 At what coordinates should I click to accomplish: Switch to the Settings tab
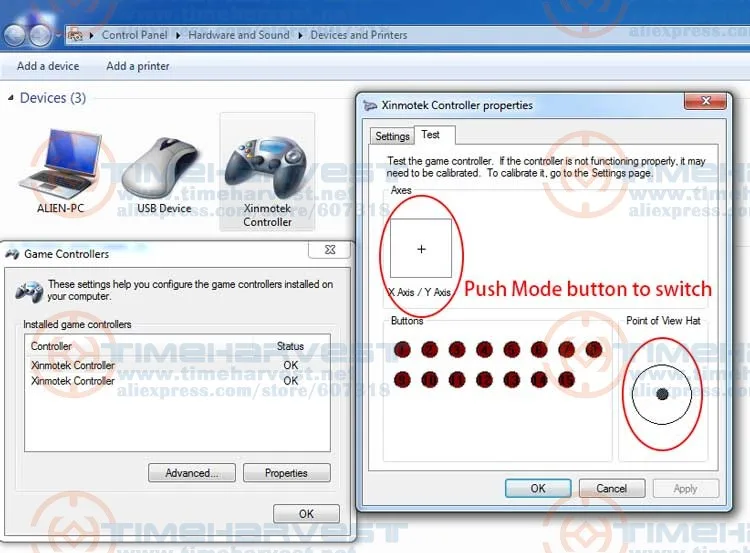392,136
